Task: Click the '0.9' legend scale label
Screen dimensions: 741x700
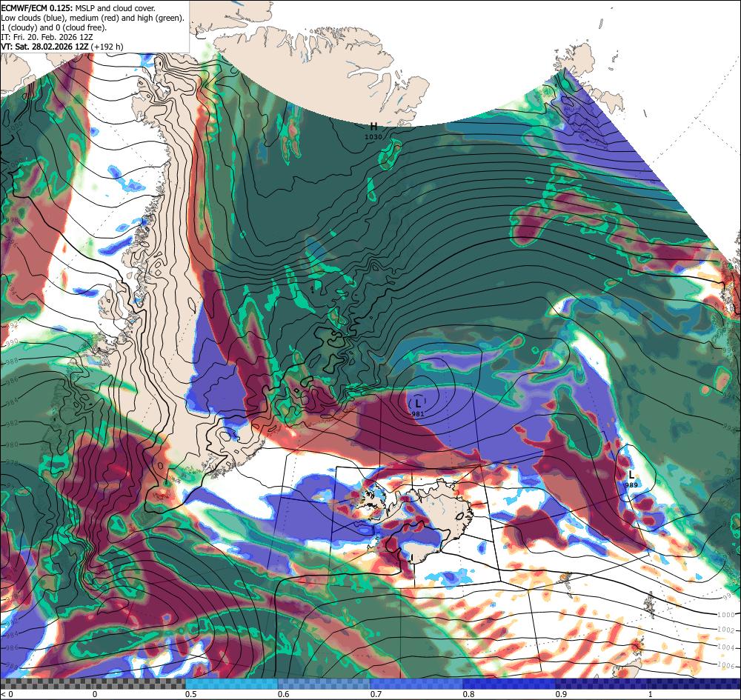Action: [x=562, y=694]
